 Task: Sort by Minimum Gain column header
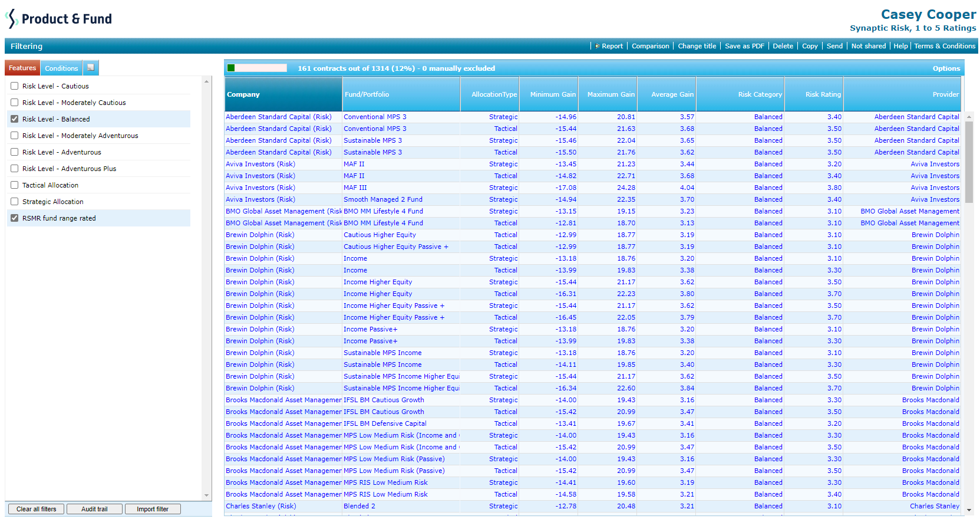(x=549, y=94)
